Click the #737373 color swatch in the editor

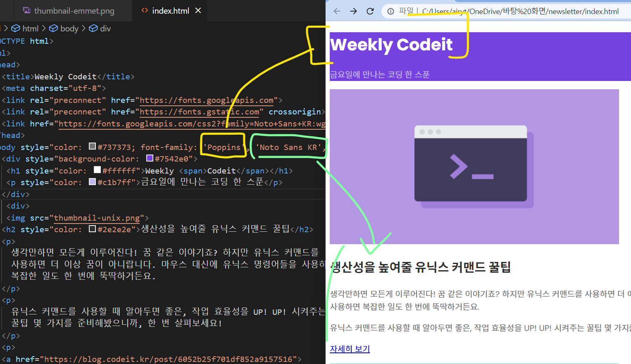pos(93,146)
